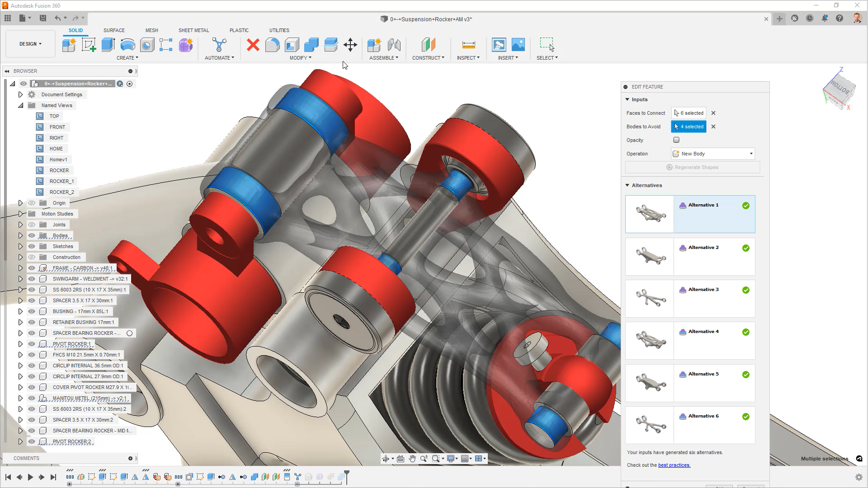Select the Measure tool icon

click(468, 45)
